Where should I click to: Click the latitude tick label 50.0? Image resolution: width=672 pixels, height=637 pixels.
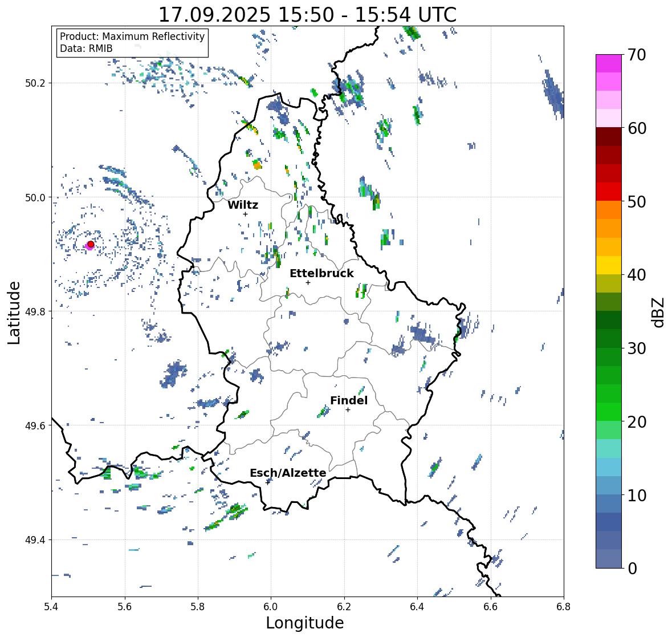pyautogui.click(x=35, y=198)
